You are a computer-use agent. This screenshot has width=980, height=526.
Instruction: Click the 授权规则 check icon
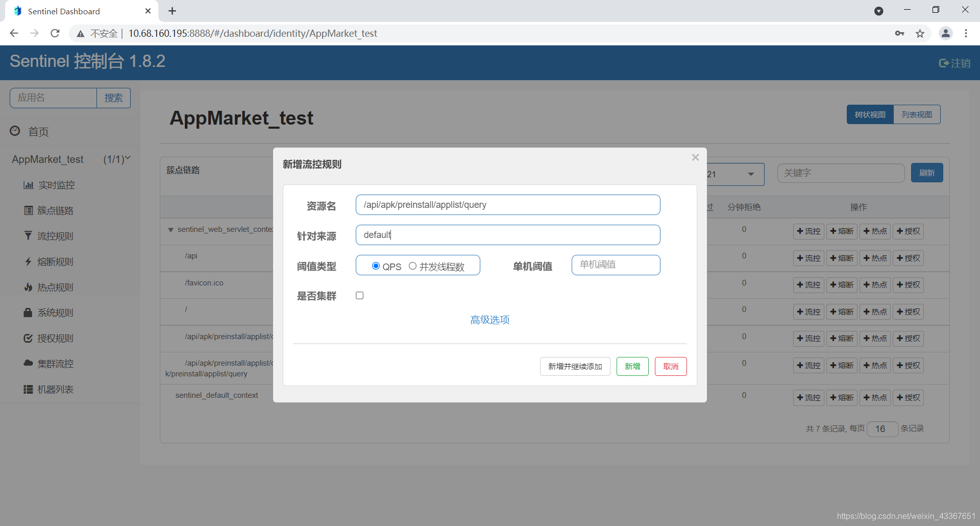tap(28, 338)
